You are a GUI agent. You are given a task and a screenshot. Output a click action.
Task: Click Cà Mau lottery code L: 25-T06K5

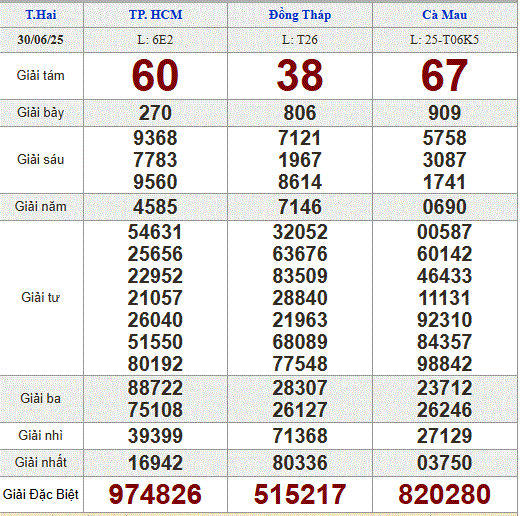click(444, 40)
